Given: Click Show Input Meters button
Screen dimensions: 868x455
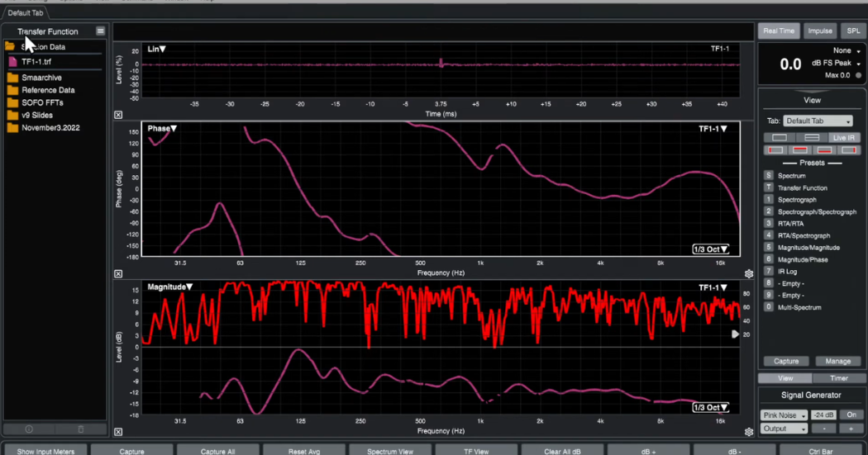Looking at the screenshot, I should pos(45,450).
